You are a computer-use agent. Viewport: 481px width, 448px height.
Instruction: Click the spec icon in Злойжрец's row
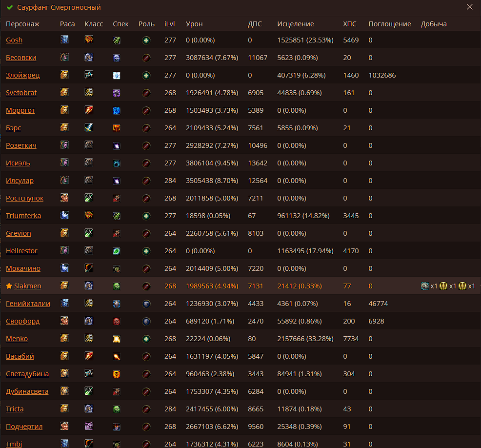click(116, 76)
